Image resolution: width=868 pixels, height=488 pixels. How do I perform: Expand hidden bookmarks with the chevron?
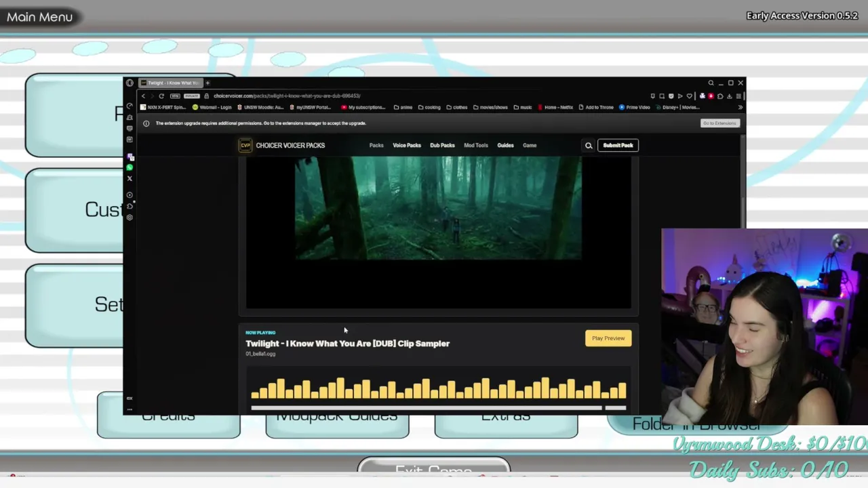tap(740, 107)
